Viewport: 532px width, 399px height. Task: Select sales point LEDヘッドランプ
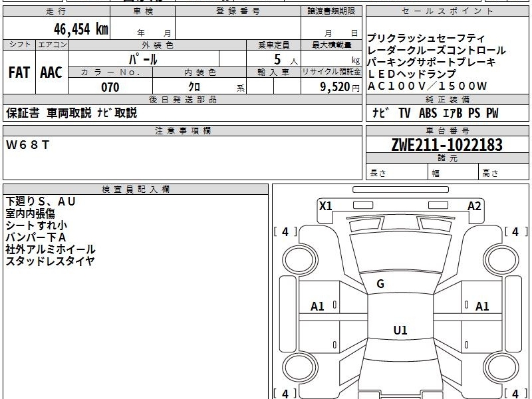pyautogui.click(x=412, y=74)
